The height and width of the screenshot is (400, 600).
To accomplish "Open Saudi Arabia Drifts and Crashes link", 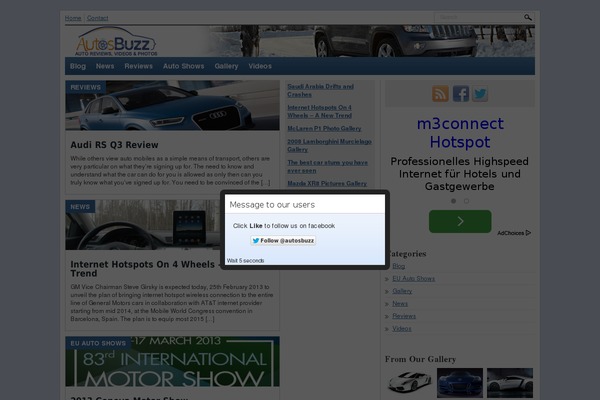I will click(x=320, y=90).
